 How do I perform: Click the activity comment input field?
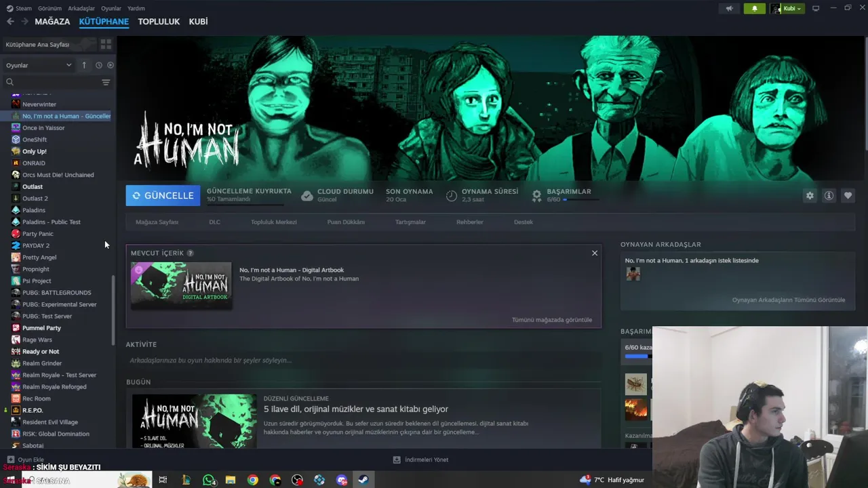pyautogui.click(x=363, y=360)
